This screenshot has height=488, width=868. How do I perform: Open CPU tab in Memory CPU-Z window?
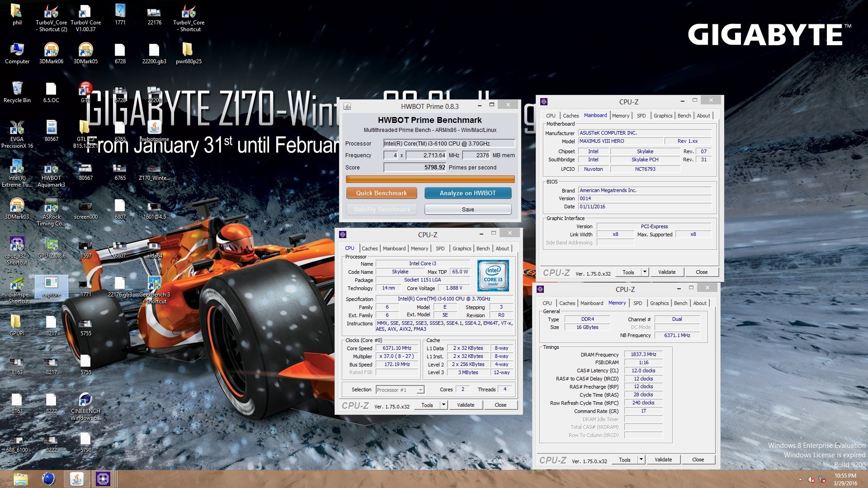pos(547,303)
